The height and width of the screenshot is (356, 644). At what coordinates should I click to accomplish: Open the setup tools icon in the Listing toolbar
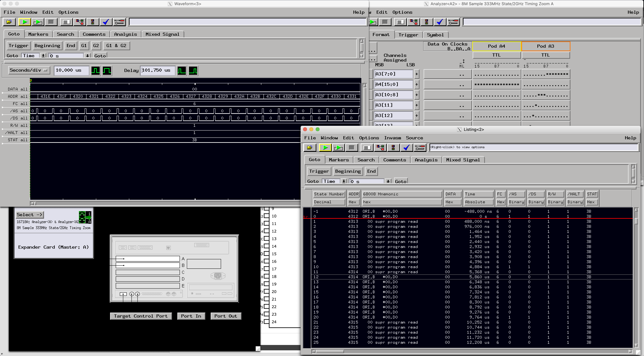(x=420, y=148)
